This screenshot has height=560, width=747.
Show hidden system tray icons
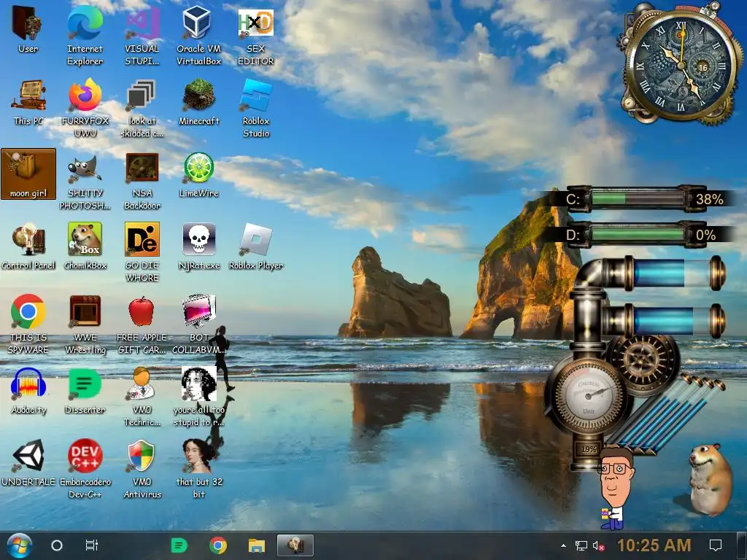tap(563, 545)
